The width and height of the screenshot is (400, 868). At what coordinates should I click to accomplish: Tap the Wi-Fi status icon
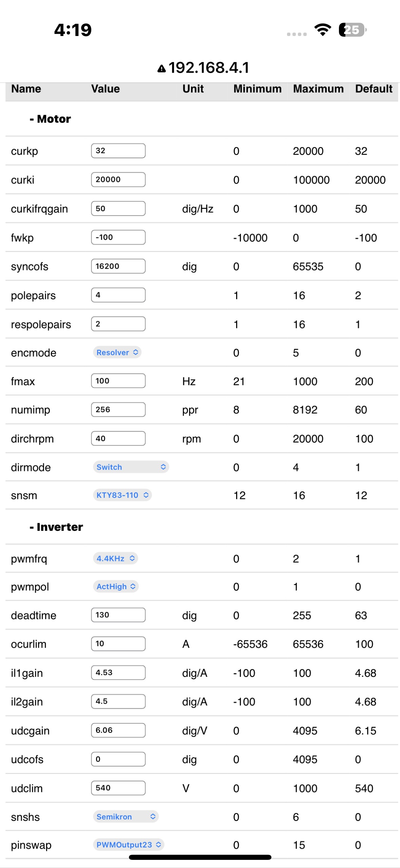pyautogui.click(x=323, y=30)
